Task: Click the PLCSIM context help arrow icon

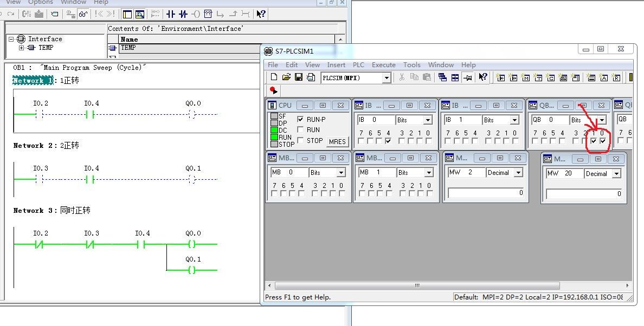Action: point(482,77)
